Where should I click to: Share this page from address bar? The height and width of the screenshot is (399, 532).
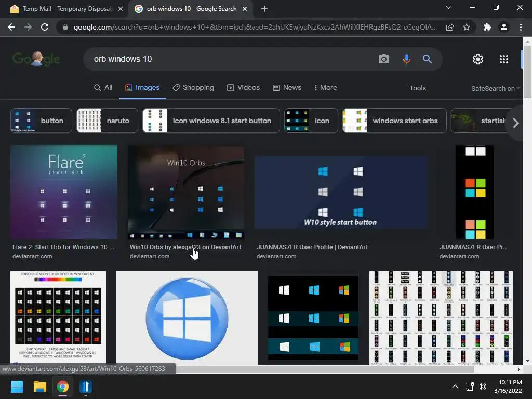pos(450,27)
